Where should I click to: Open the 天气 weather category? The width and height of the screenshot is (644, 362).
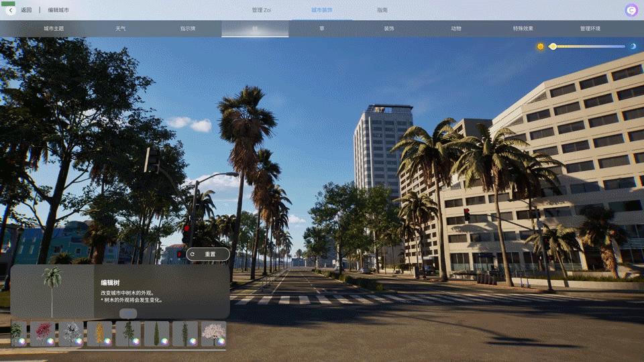(x=121, y=29)
